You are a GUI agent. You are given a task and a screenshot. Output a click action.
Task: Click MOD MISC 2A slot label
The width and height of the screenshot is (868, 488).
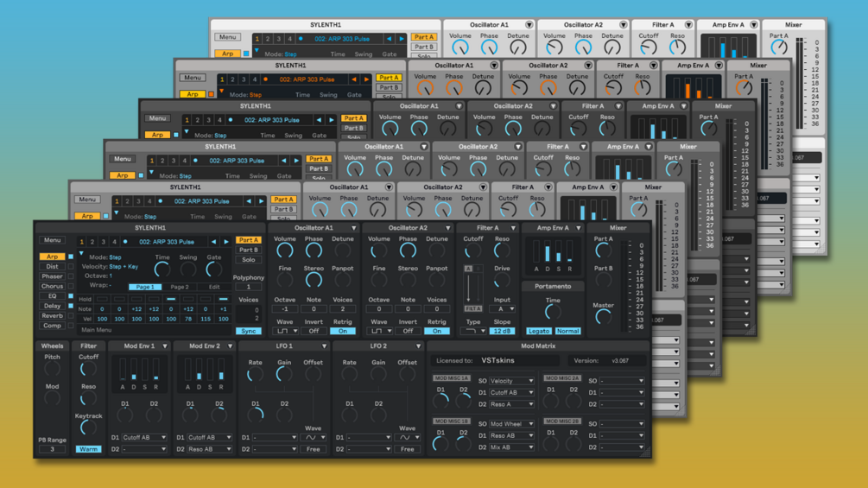pos(562,378)
